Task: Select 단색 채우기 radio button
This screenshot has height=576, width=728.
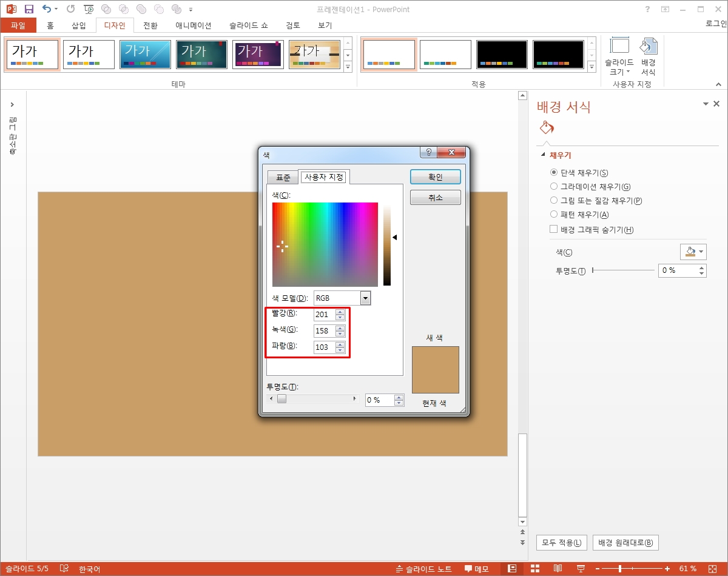Action: [x=553, y=173]
